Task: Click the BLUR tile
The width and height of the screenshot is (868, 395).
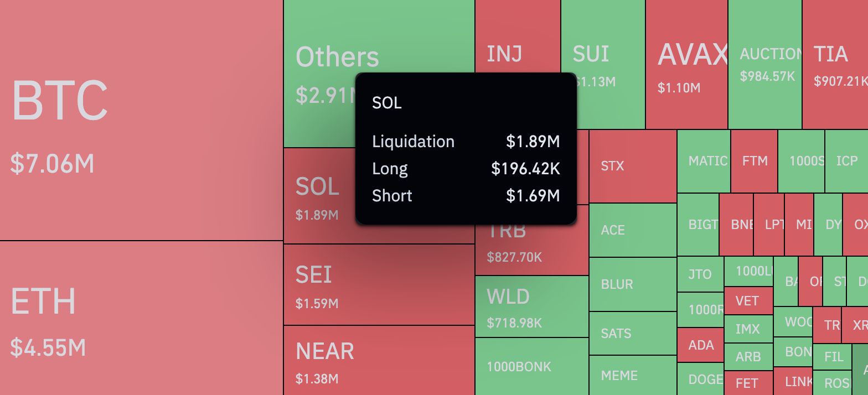Action: click(x=632, y=284)
